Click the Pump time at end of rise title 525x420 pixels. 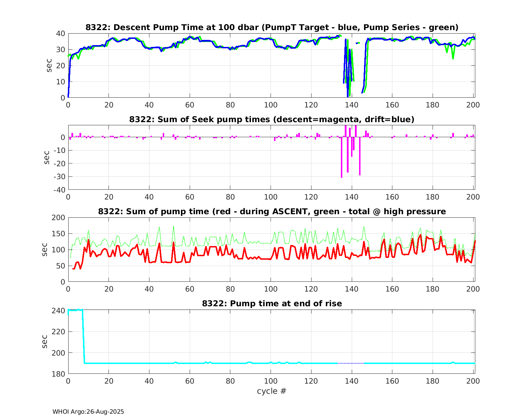[272, 303]
